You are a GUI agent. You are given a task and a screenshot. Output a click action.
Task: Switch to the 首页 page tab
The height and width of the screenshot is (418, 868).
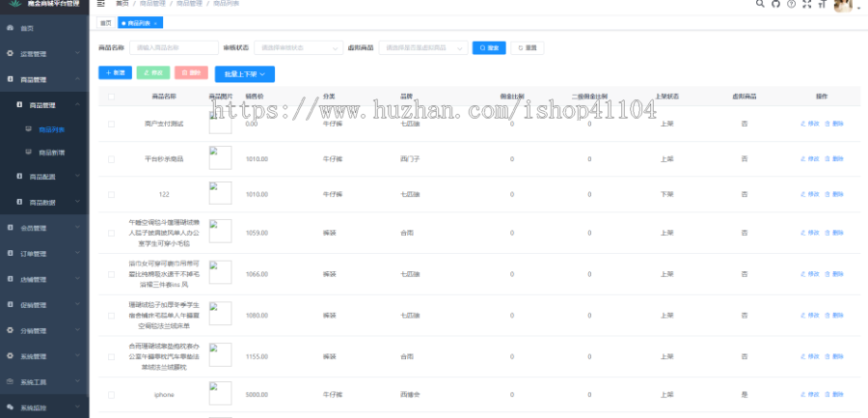coord(105,23)
